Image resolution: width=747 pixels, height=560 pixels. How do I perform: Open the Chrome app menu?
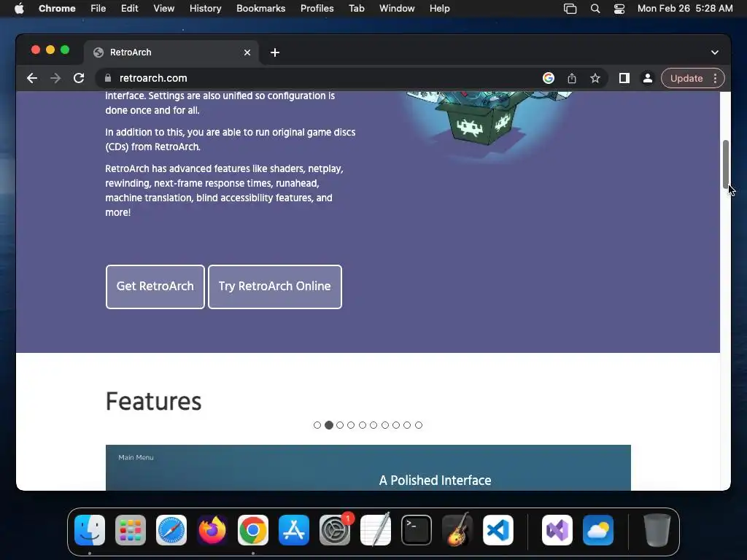click(x=57, y=9)
